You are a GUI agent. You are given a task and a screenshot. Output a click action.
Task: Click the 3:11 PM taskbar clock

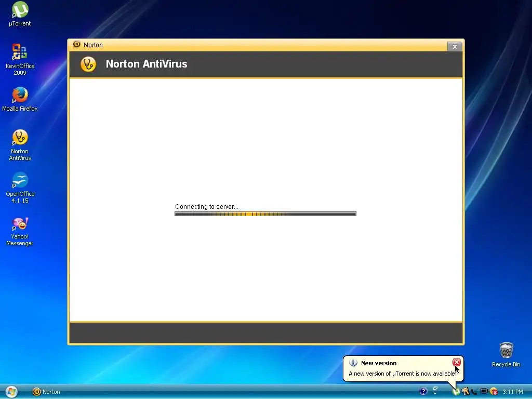pos(513,392)
